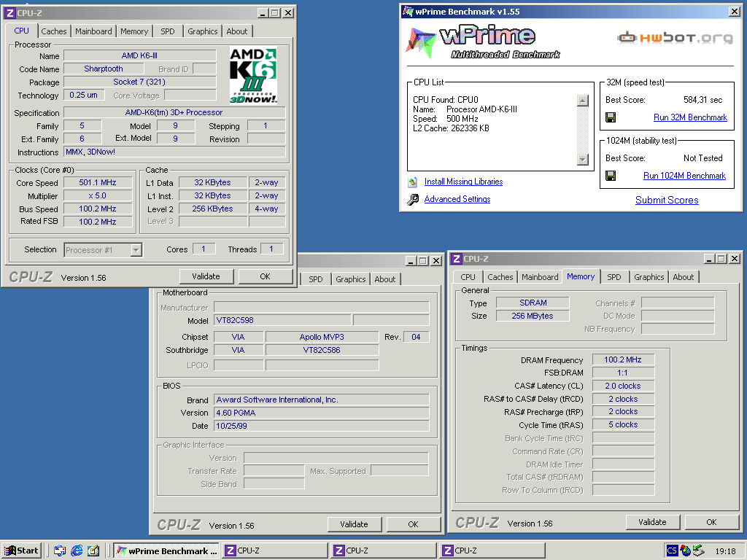747x560 pixels.
Task: Click the wPrime logo image
Action: 483,42
